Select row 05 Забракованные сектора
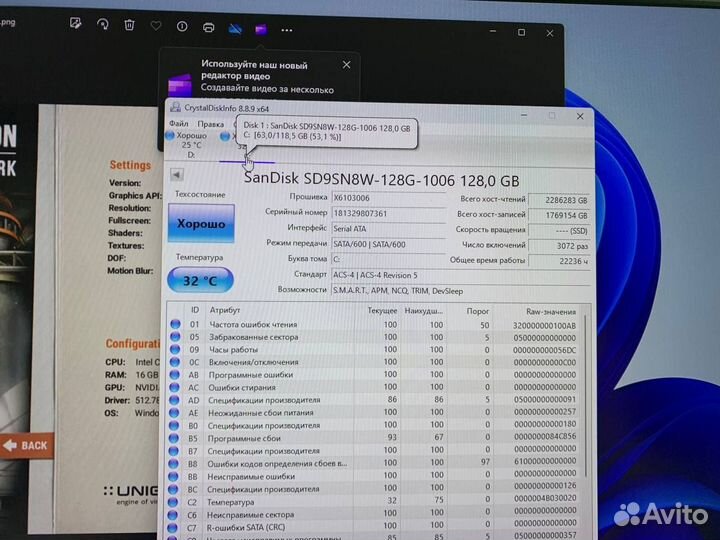The width and height of the screenshot is (720, 540). pyautogui.click(x=374, y=337)
